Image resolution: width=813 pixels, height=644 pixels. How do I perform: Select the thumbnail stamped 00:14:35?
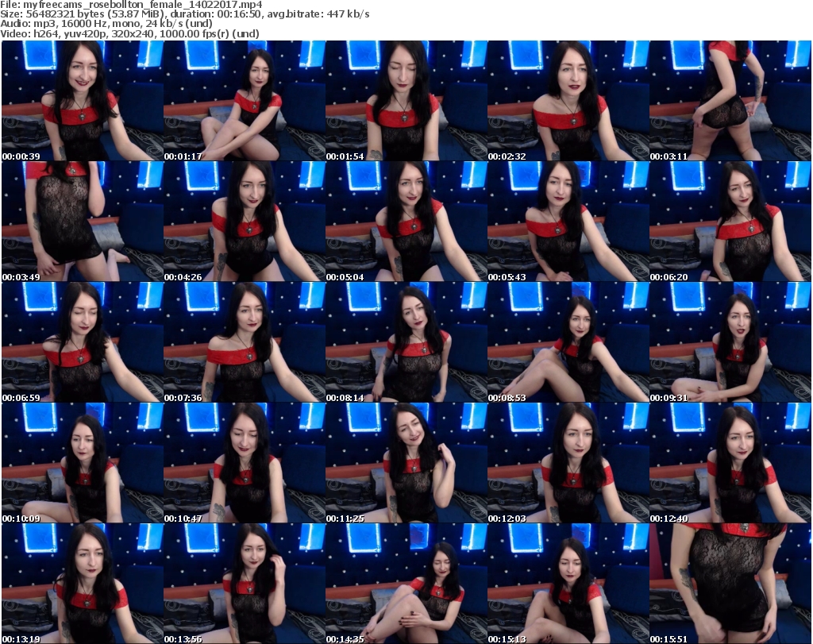pyautogui.click(x=406, y=584)
